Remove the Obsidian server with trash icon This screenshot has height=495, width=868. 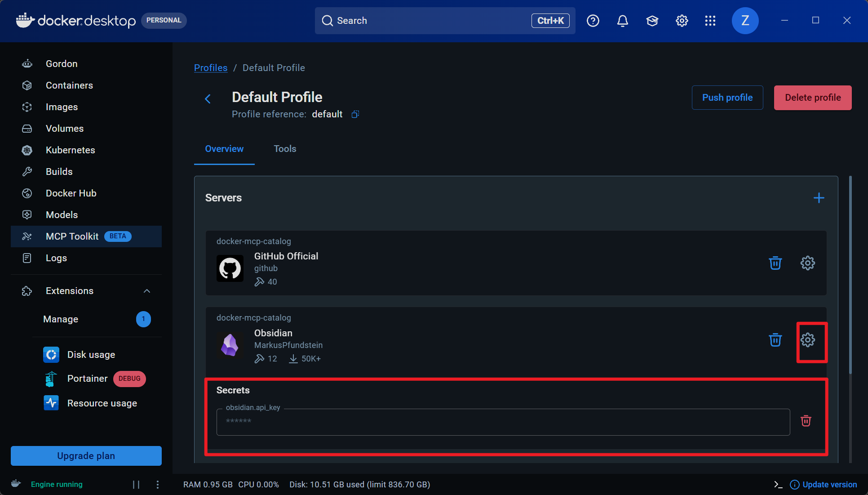tap(775, 340)
